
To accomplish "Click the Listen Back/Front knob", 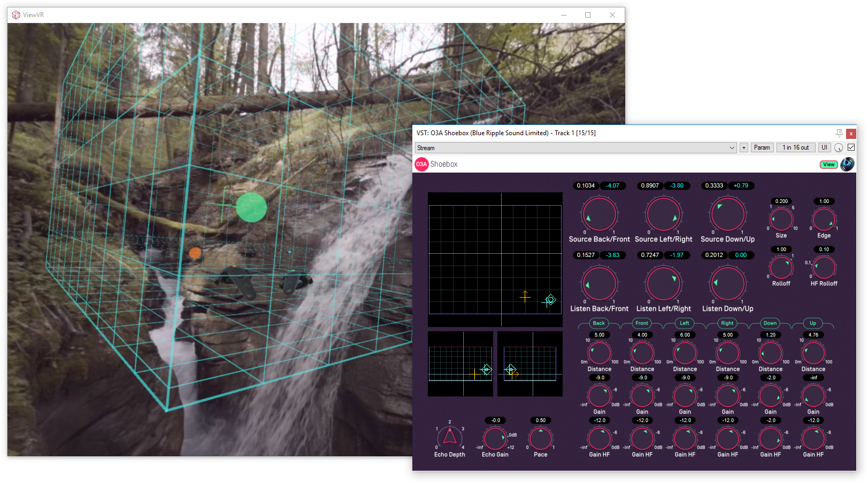I will [599, 283].
